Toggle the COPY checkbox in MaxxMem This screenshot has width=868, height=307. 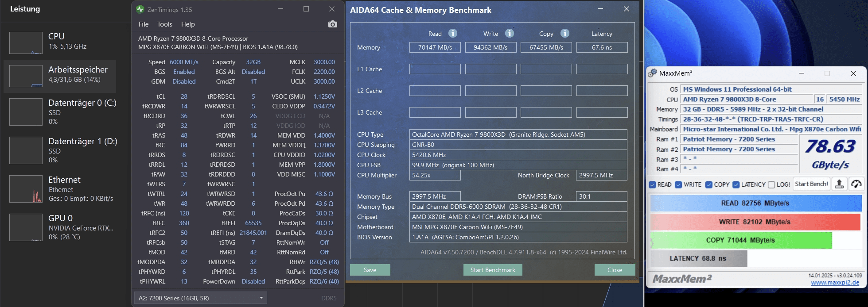point(709,184)
